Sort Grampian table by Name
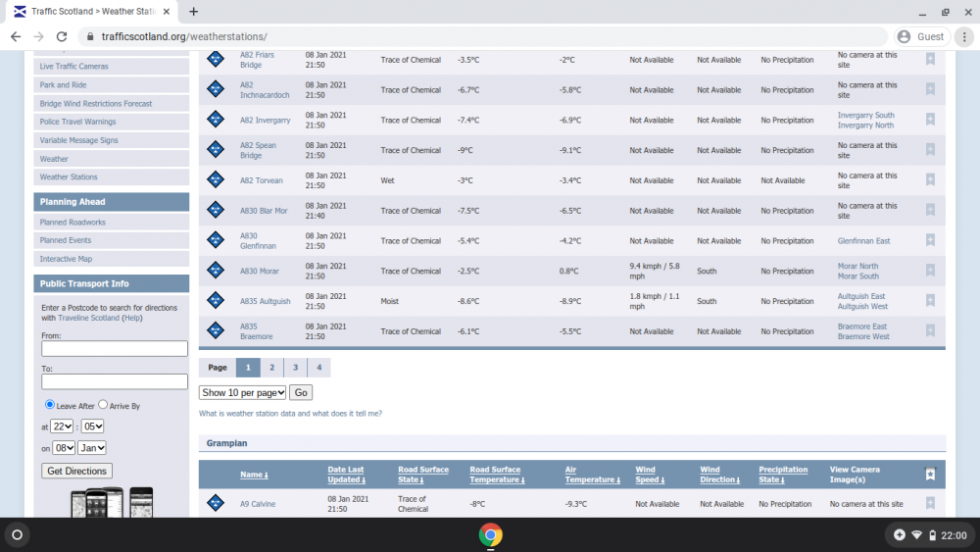The image size is (980, 552). pyautogui.click(x=254, y=475)
